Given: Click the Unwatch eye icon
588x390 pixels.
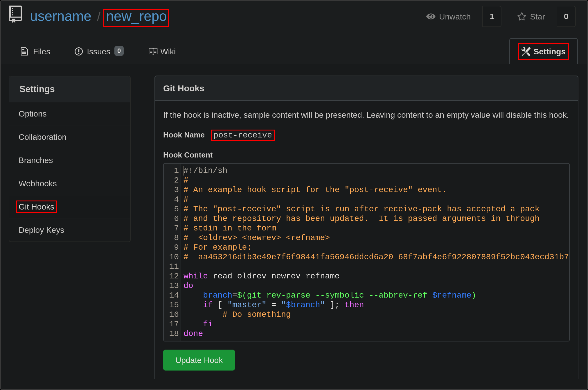Looking at the screenshot, I should (x=431, y=17).
